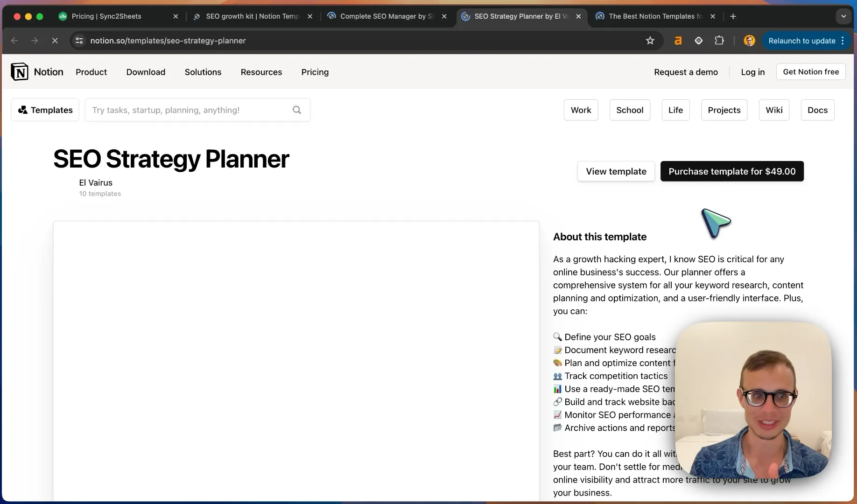This screenshot has height=504, width=857.
Task: Open the Solutions menu
Action: [203, 72]
